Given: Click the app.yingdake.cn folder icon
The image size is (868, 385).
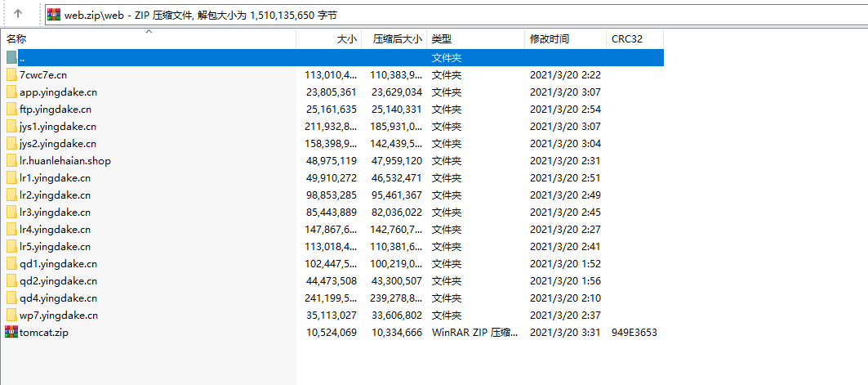Looking at the screenshot, I should (11, 92).
